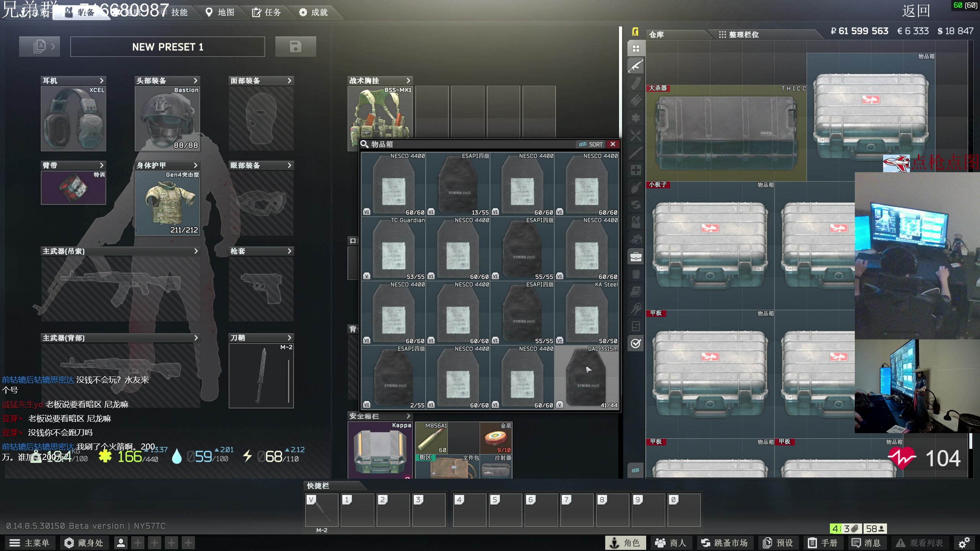
Task: Click the search magnifier in 物品箱 window
Action: click(364, 144)
